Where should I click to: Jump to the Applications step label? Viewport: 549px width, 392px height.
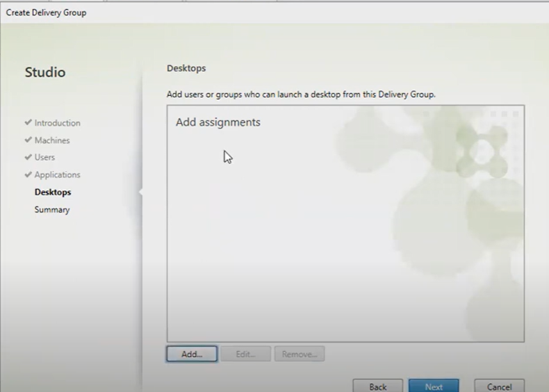click(x=57, y=175)
